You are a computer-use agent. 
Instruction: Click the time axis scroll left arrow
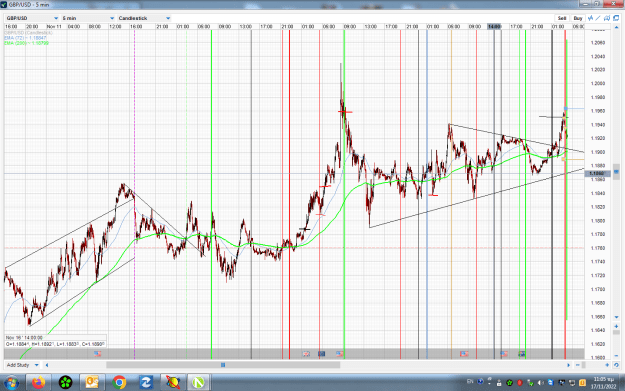pos(47,365)
